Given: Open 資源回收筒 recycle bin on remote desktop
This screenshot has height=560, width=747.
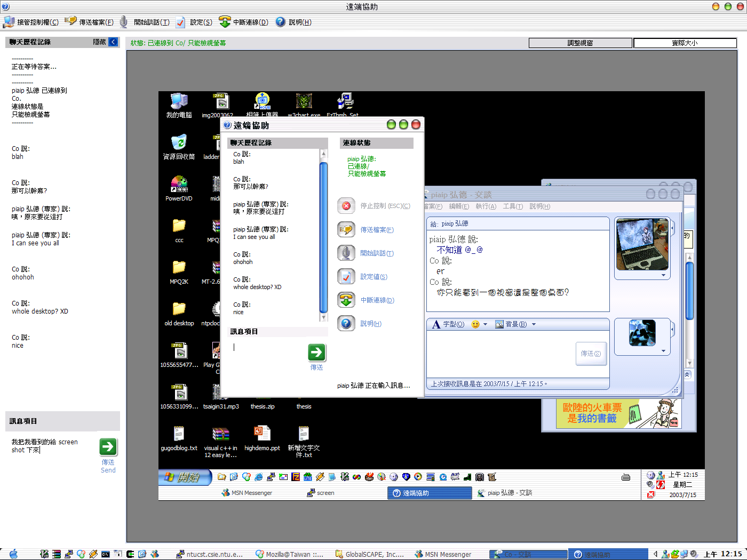Looking at the screenshot, I should coord(179,147).
